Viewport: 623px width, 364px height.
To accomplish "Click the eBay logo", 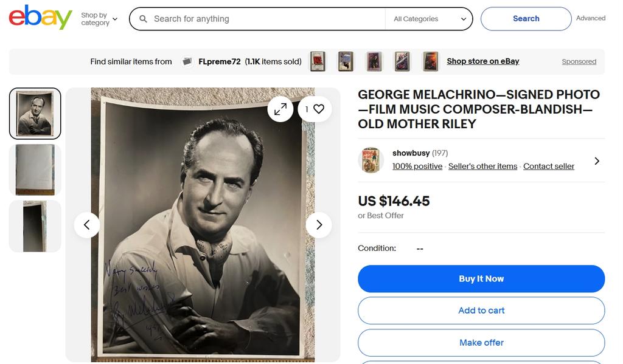I will (40, 18).
